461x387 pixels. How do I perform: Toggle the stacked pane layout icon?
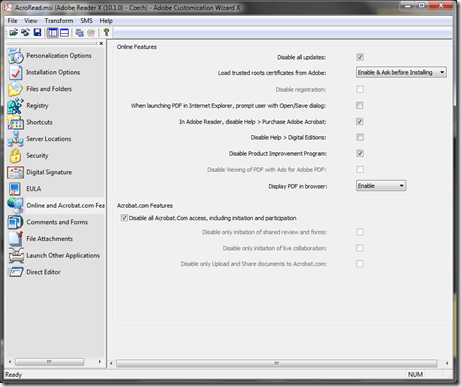coord(64,33)
